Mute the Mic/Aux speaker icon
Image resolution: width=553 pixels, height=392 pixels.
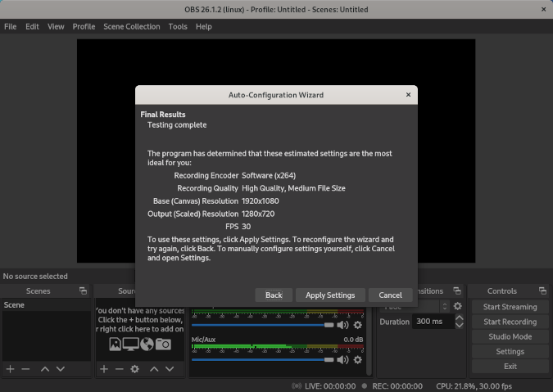tap(343, 359)
